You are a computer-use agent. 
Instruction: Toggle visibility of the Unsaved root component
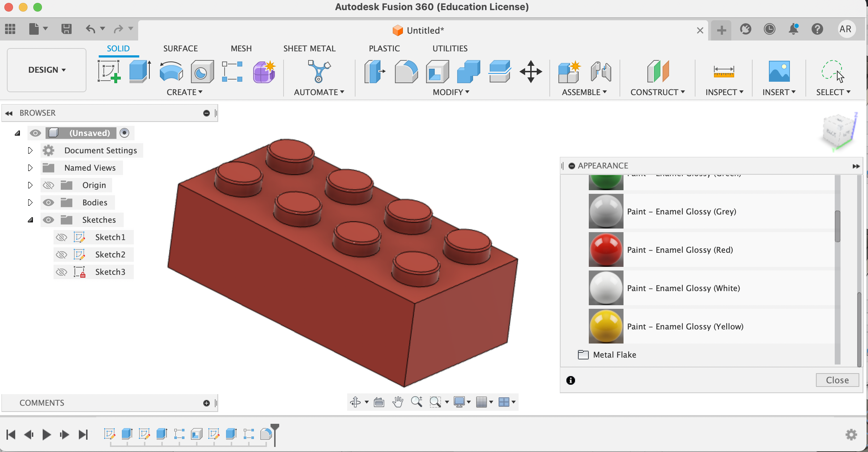pos(35,133)
